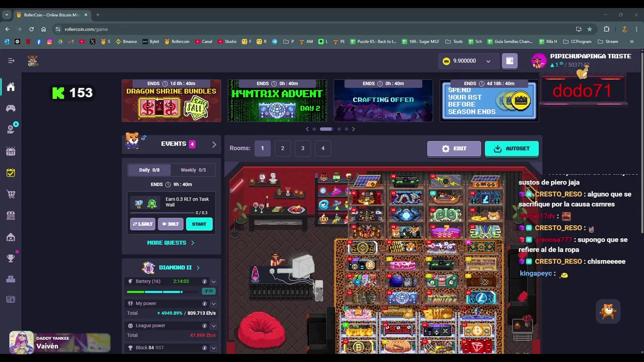Open Diamond II league details arrow

click(198, 267)
